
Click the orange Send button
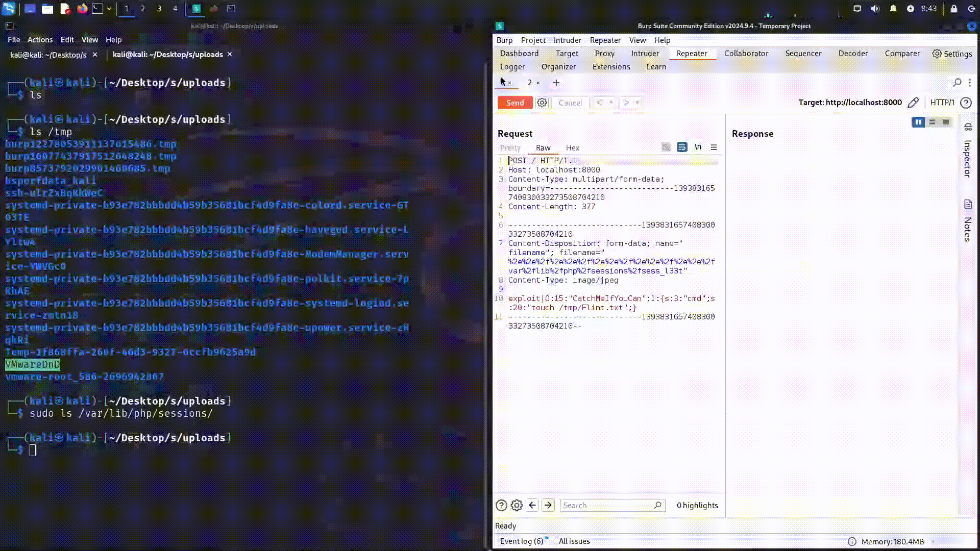pyautogui.click(x=514, y=103)
